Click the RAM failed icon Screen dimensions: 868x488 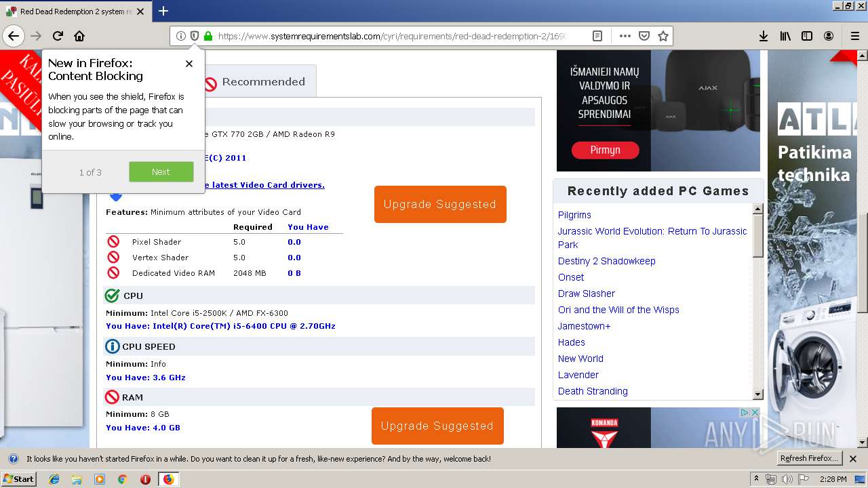click(x=113, y=397)
